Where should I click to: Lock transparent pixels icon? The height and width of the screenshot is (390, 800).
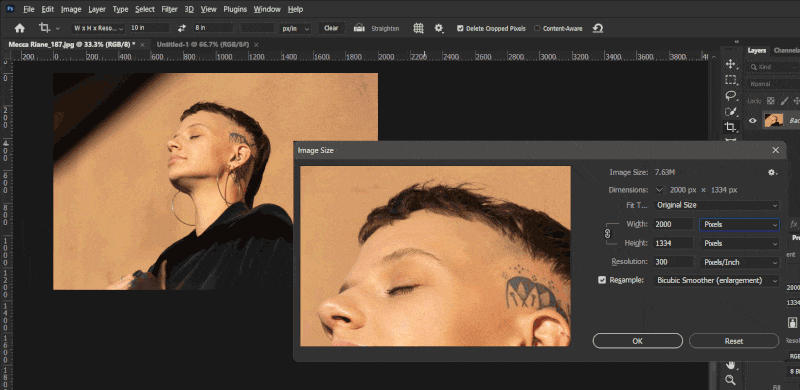tap(770, 101)
